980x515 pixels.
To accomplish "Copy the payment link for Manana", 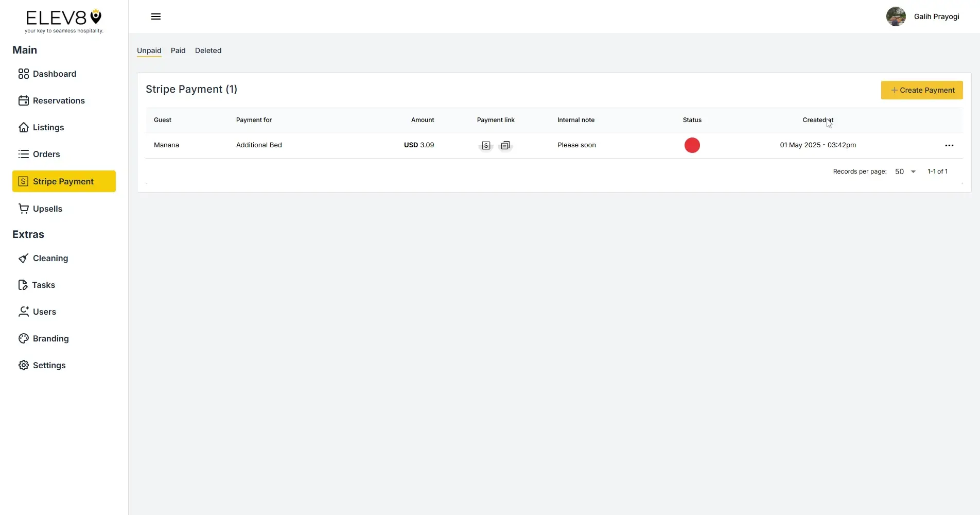I will [505, 145].
